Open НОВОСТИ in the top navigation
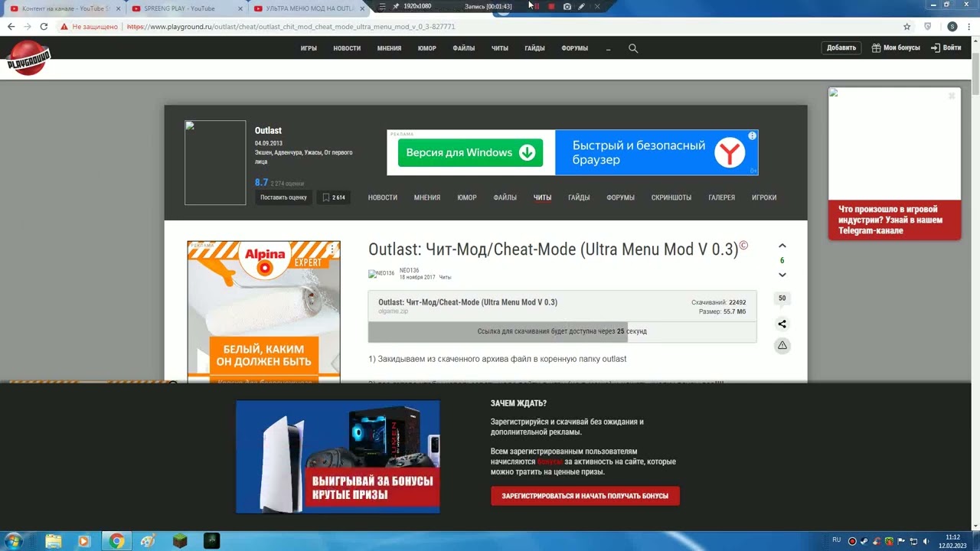This screenshot has height=551, width=980. (347, 48)
